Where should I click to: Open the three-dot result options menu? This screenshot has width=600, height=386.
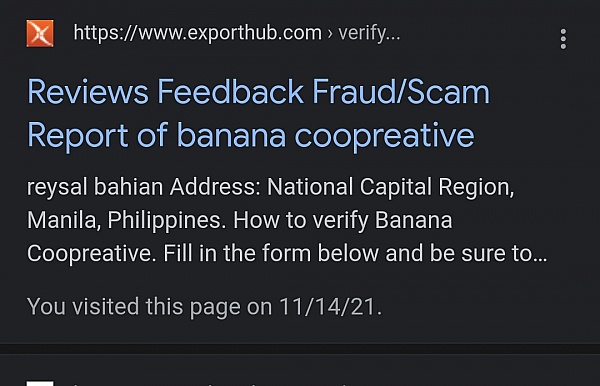point(563,39)
